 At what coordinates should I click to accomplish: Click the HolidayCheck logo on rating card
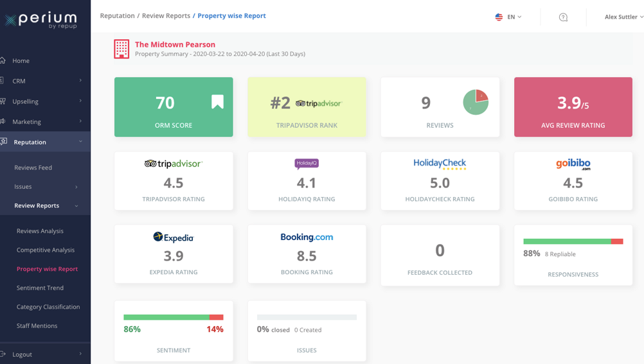pyautogui.click(x=440, y=164)
